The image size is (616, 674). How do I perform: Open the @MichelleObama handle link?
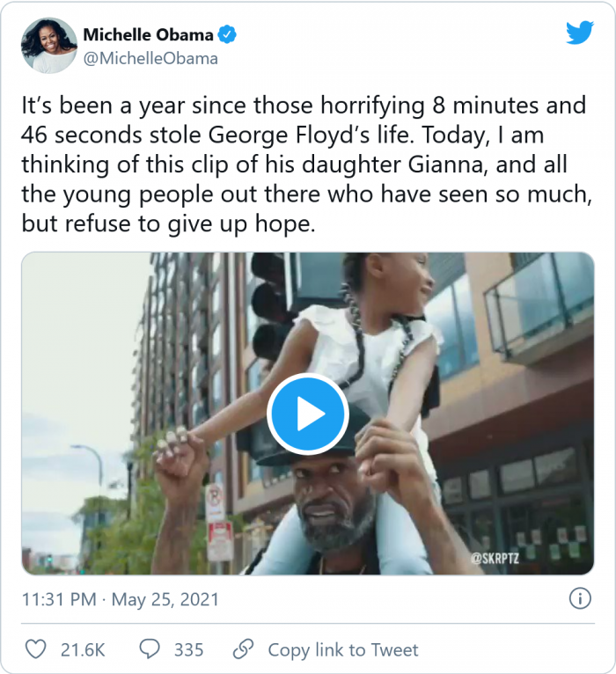coord(150,59)
